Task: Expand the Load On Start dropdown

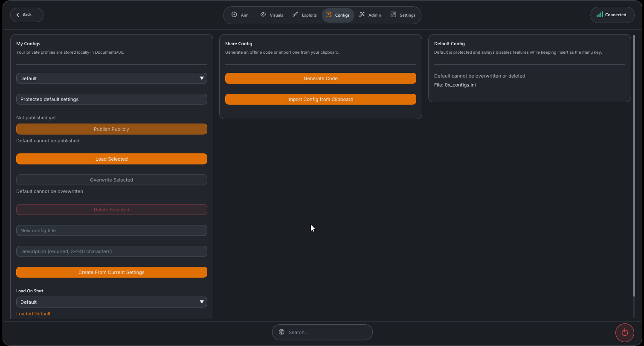Action: tap(112, 302)
